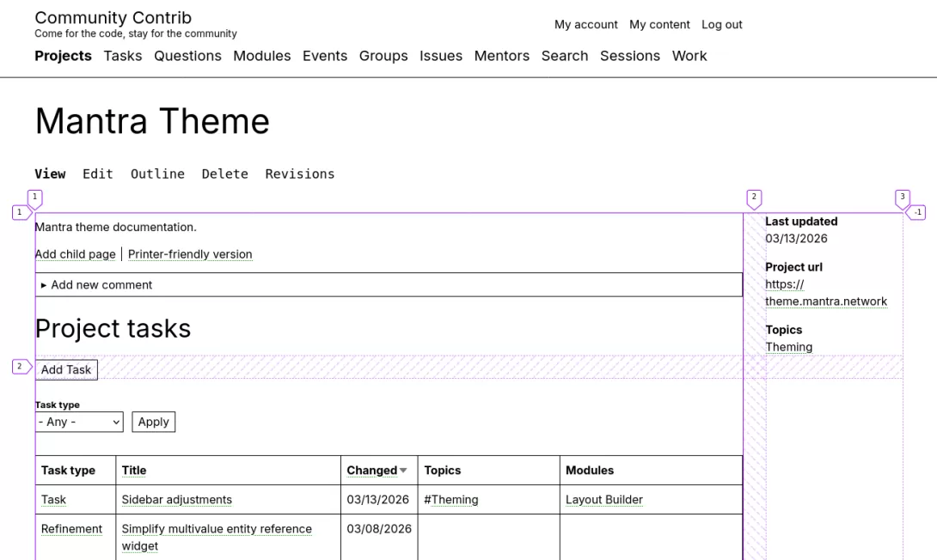Click grid line marker 2 at top
937x560 pixels.
click(x=754, y=198)
